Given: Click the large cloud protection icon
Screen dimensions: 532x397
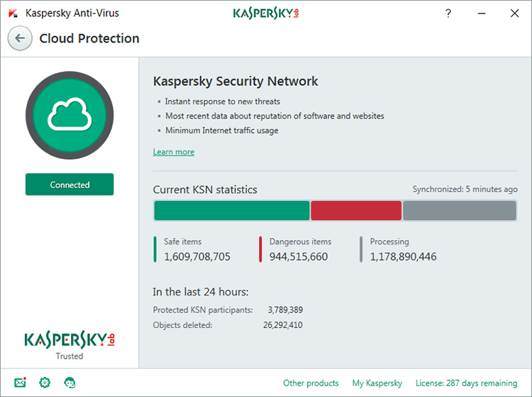Looking at the screenshot, I should (x=70, y=115).
